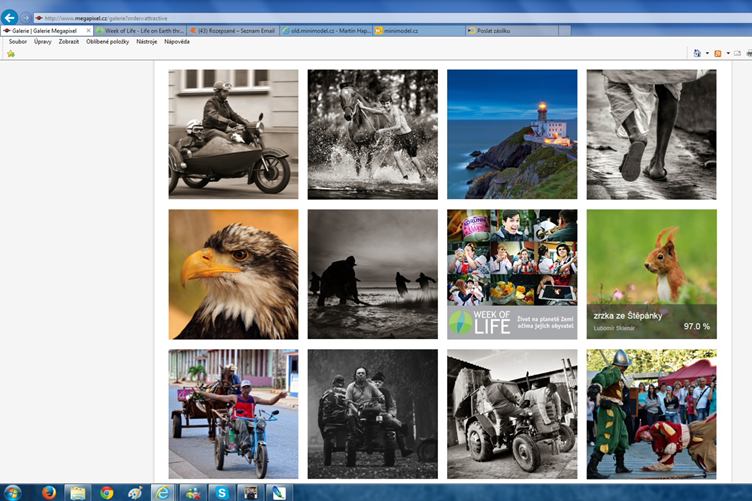752x501 pixels.
Task: Launch Google Chrome from the taskbar
Action: point(106,492)
